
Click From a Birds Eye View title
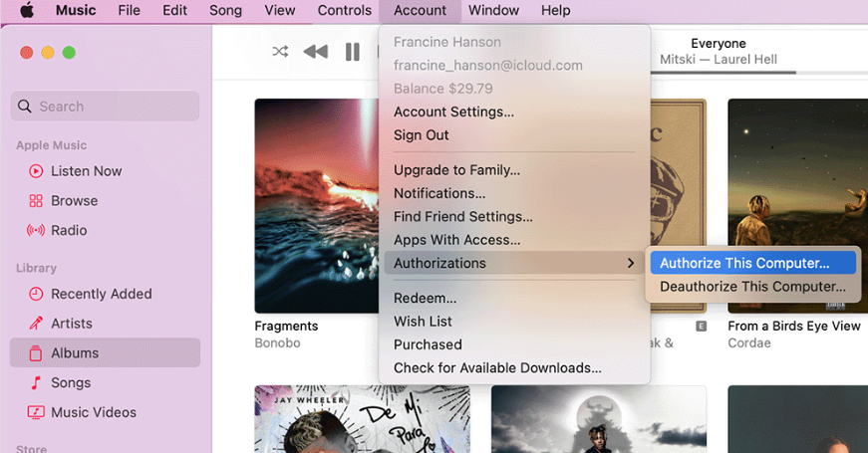click(x=794, y=327)
